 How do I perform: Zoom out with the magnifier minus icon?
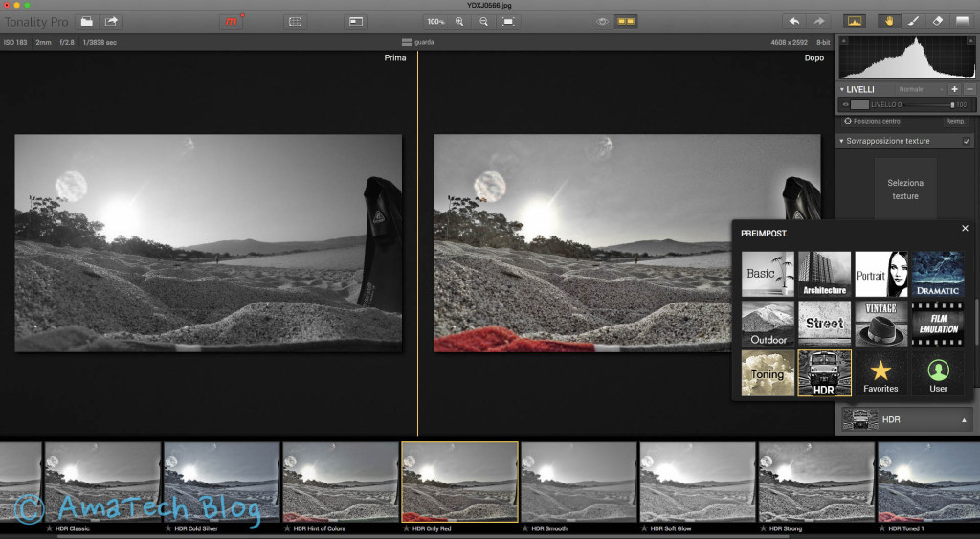(483, 21)
